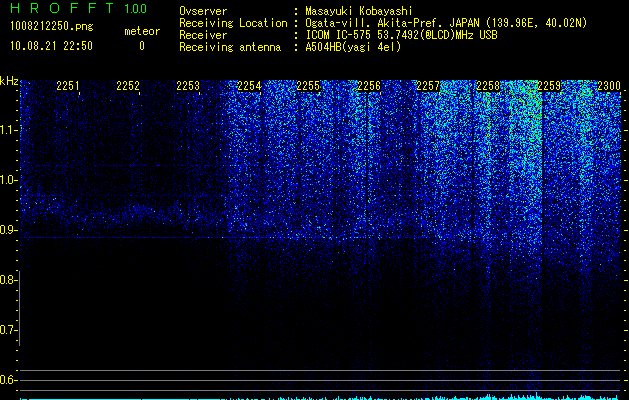Screen dimensions: 629x400
Task: Click the meteor count value 0
Action: point(142,46)
